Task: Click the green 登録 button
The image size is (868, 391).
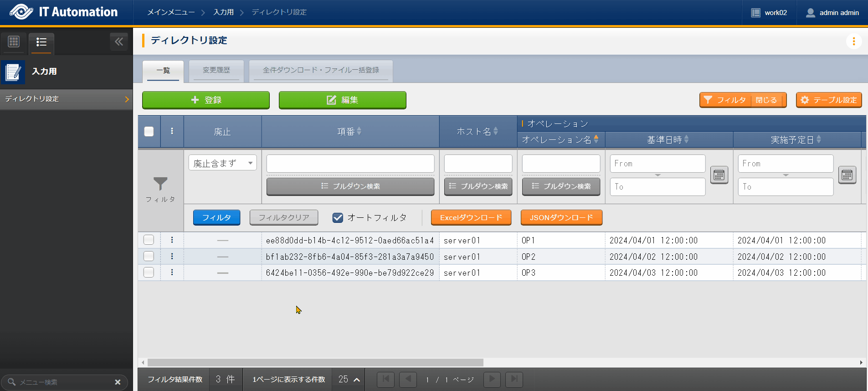Action: point(206,100)
